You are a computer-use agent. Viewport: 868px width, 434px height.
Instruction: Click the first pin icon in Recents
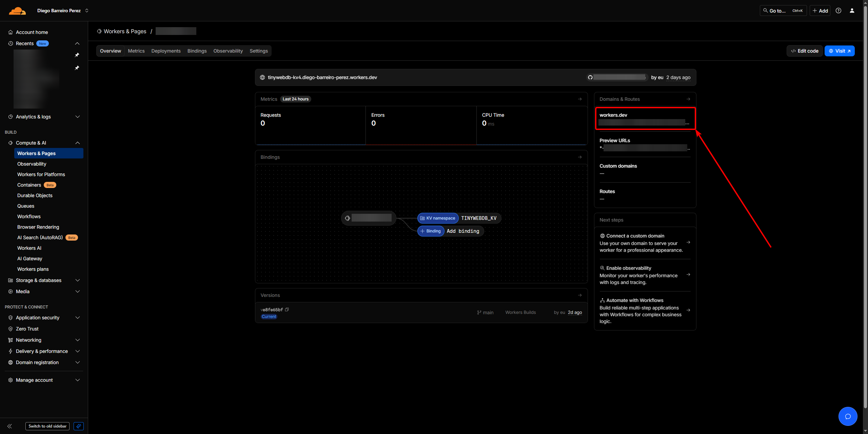77,55
